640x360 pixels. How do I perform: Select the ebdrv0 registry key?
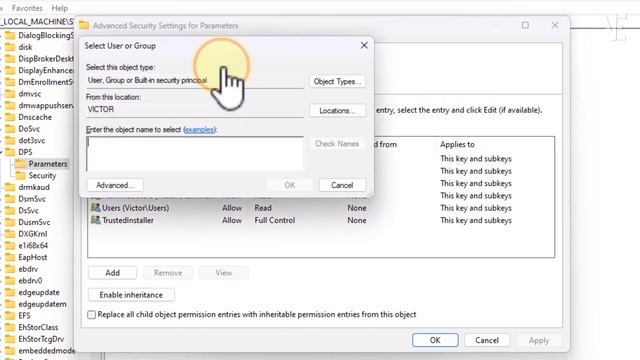click(30, 280)
